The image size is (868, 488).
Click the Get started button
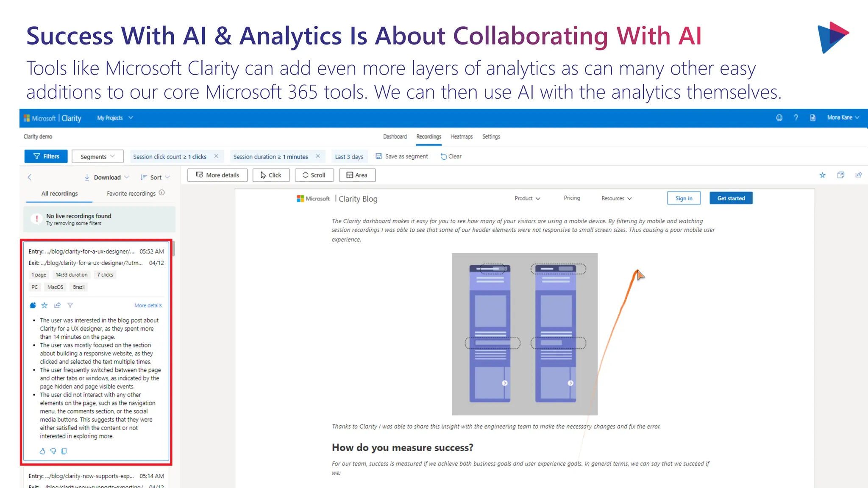[x=731, y=198]
